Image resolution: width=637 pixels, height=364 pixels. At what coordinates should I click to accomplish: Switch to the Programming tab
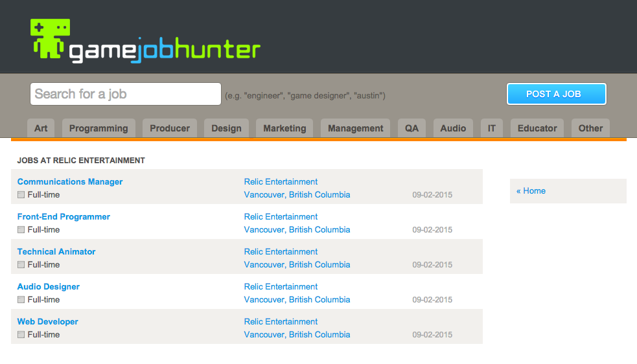pos(98,128)
